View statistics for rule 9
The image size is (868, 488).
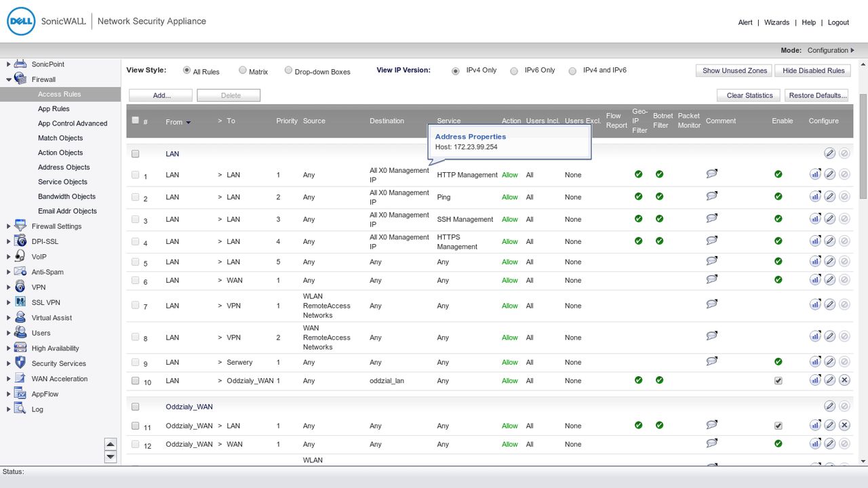(x=815, y=363)
